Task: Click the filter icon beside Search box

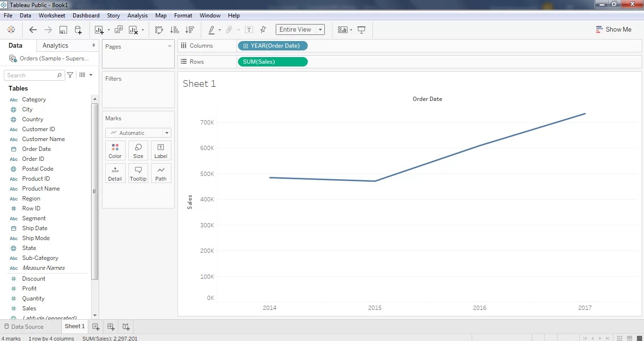Action: (70, 75)
